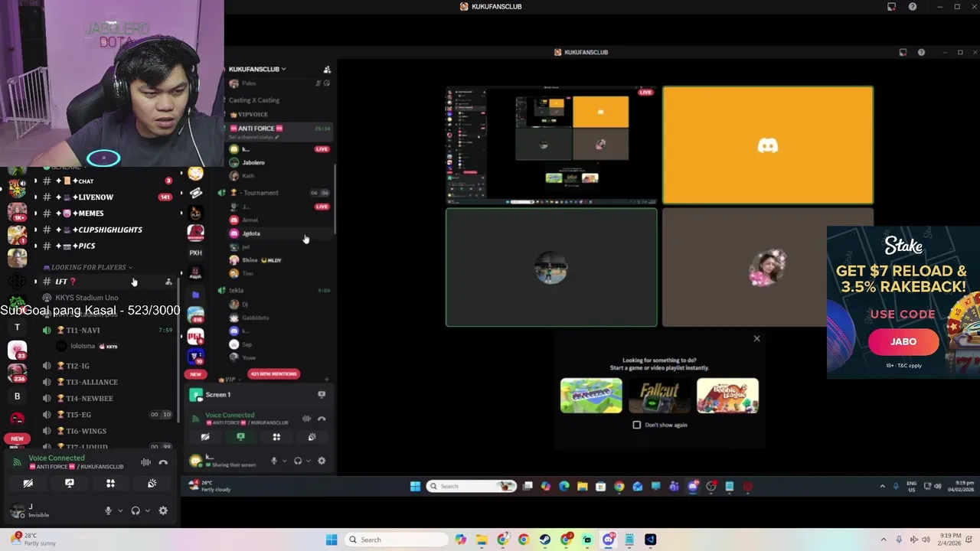This screenshot has width=980, height=551.
Task: Pop out the stream window icon in title bar
Action: coord(891,7)
